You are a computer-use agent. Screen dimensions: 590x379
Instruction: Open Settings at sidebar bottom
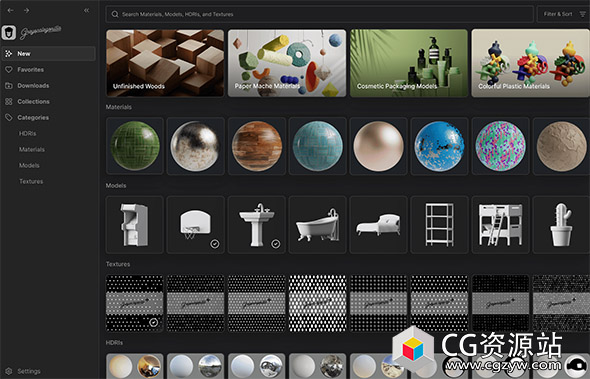pyautogui.click(x=29, y=371)
